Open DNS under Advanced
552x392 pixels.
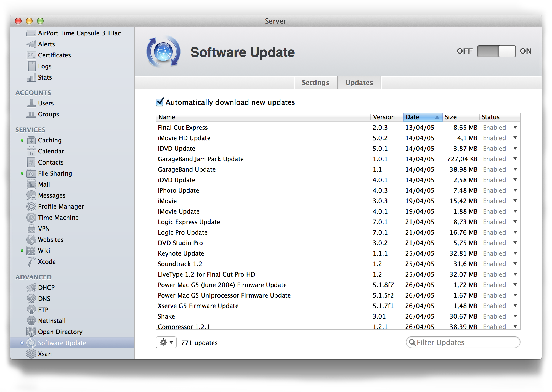(x=38, y=299)
